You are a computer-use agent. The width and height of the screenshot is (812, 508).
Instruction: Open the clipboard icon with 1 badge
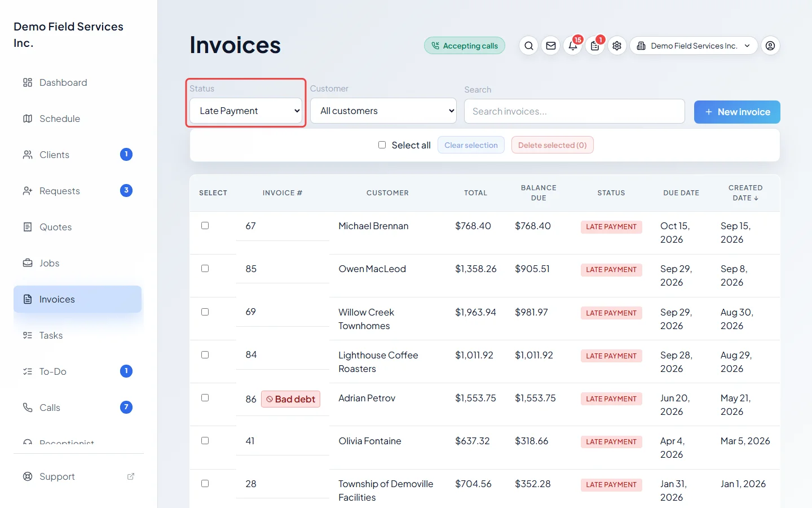click(595, 46)
